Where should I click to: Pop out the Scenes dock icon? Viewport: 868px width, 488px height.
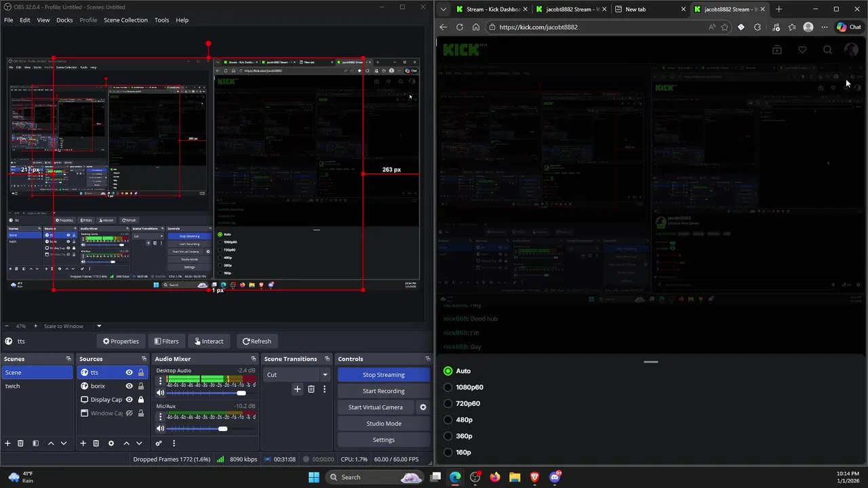point(68,359)
